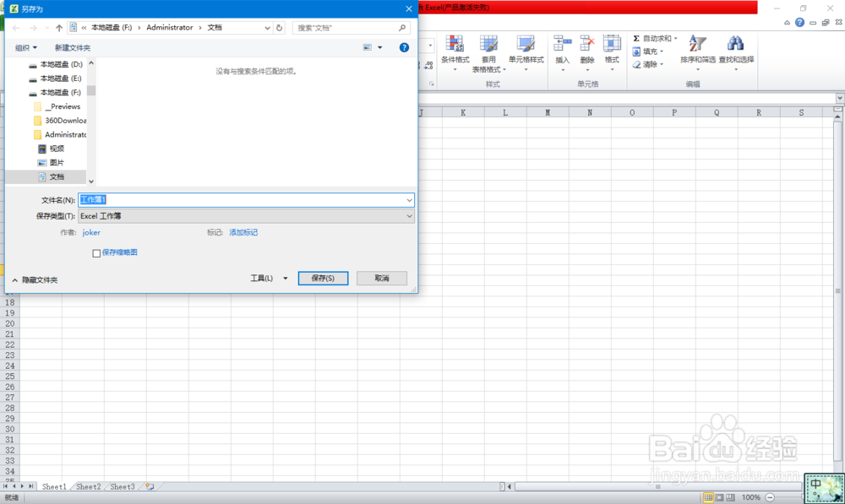This screenshot has height=504, width=845.
Task: Click the input method 中 indicator
Action: (x=815, y=484)
